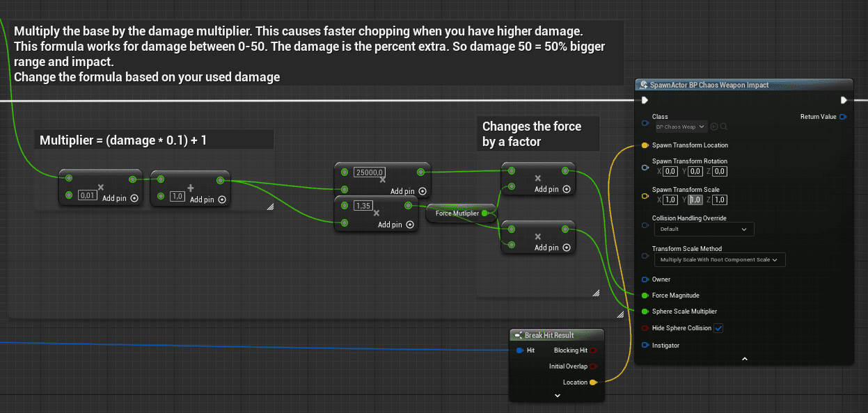Click Spawn Transform Rotation Z field
The image size is (868, 413).
pos(720,171)
